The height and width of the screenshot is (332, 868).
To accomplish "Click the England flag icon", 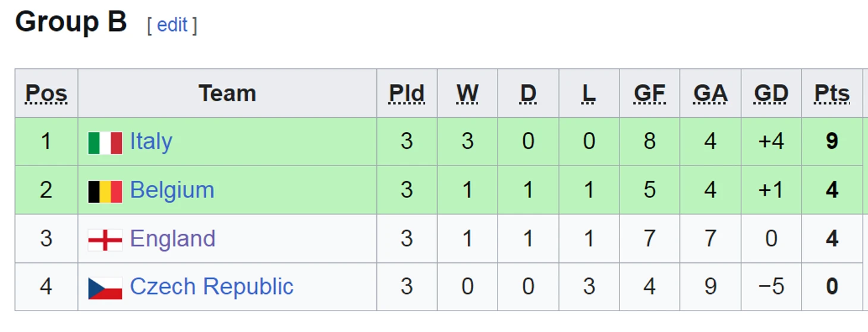I will click(105, 240).
